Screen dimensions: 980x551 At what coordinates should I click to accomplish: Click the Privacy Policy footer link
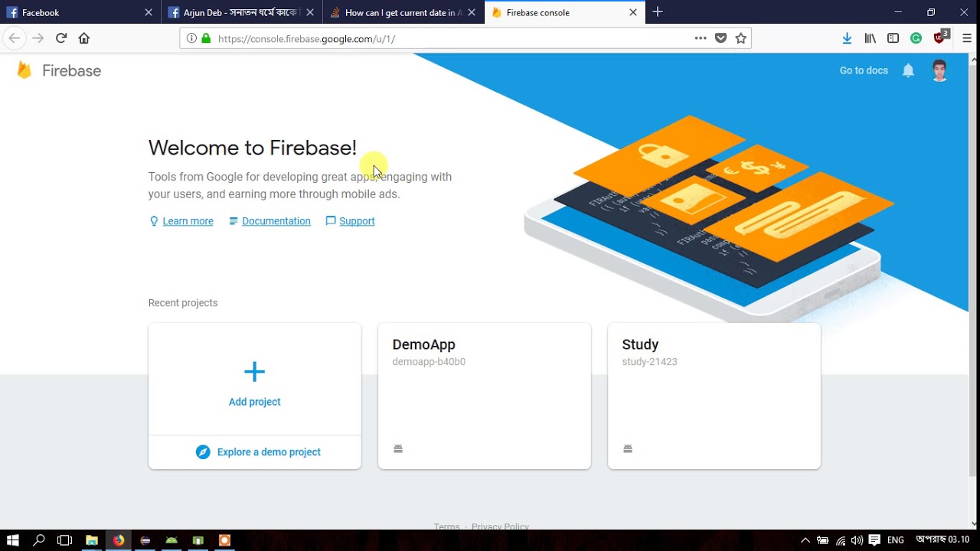pyautogui.click(x=500, y=527)
